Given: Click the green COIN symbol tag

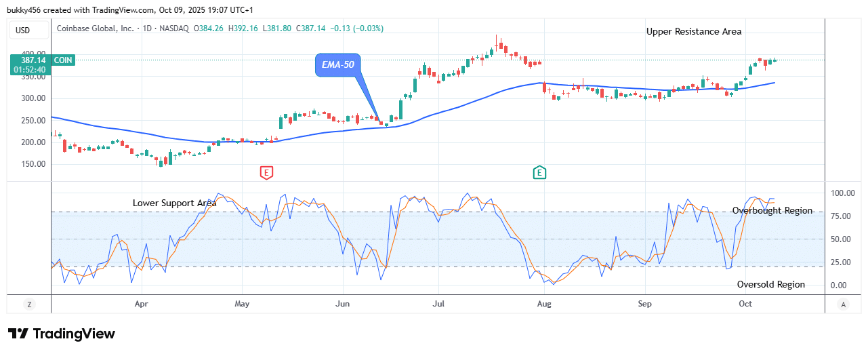Looking at the screenshot, I should (65, 60).
